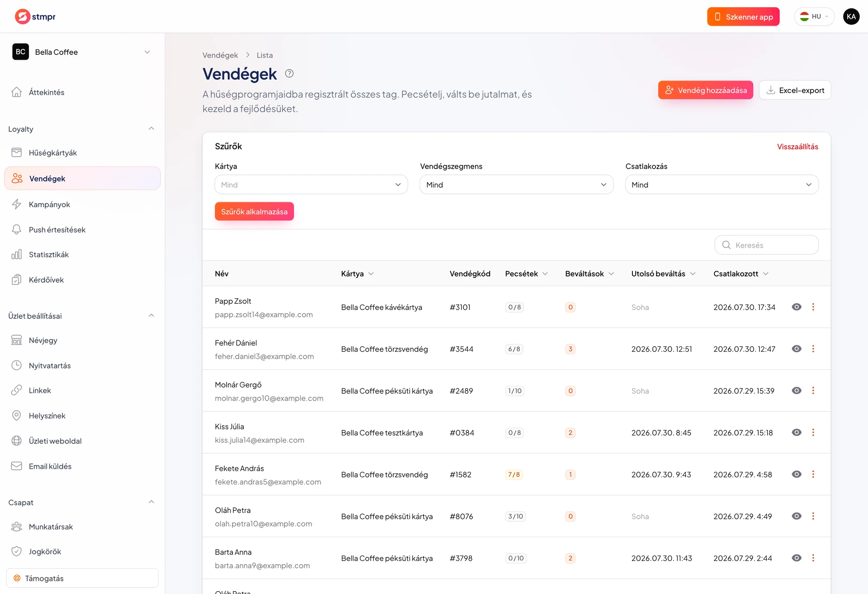The image size is (868, 594).
Task: Open the Kártya filter dropdown
Action: click(311, 184)
